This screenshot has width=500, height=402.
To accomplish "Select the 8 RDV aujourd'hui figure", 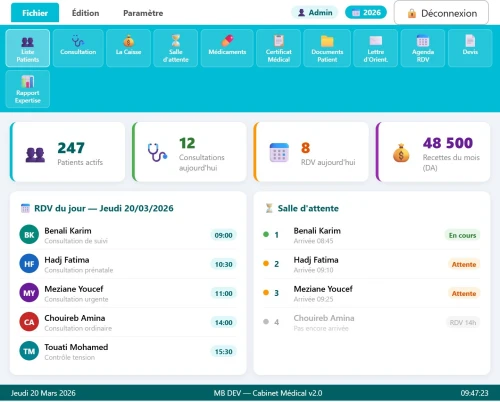I will click(305, 148).
